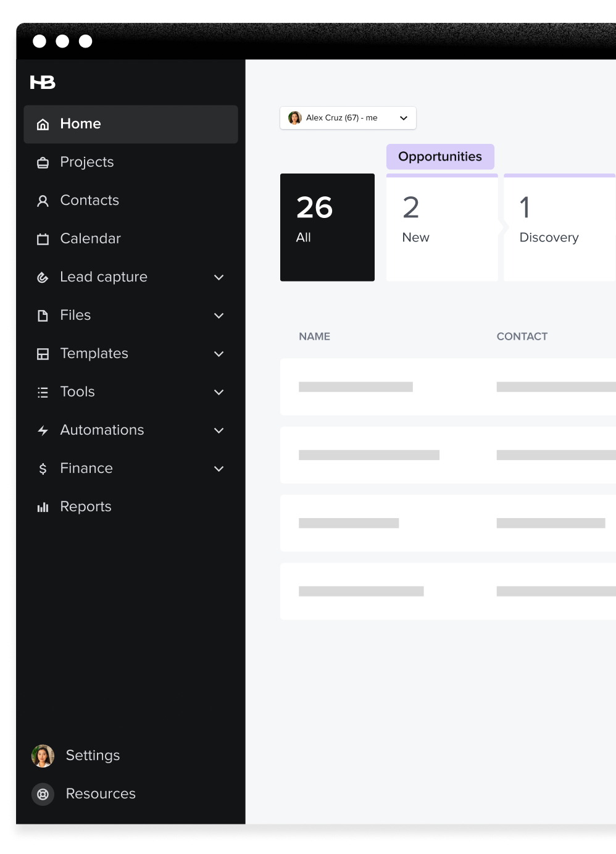
Task: Click the Resources lifebuoy icon
Action: click(x=43, y=794)
